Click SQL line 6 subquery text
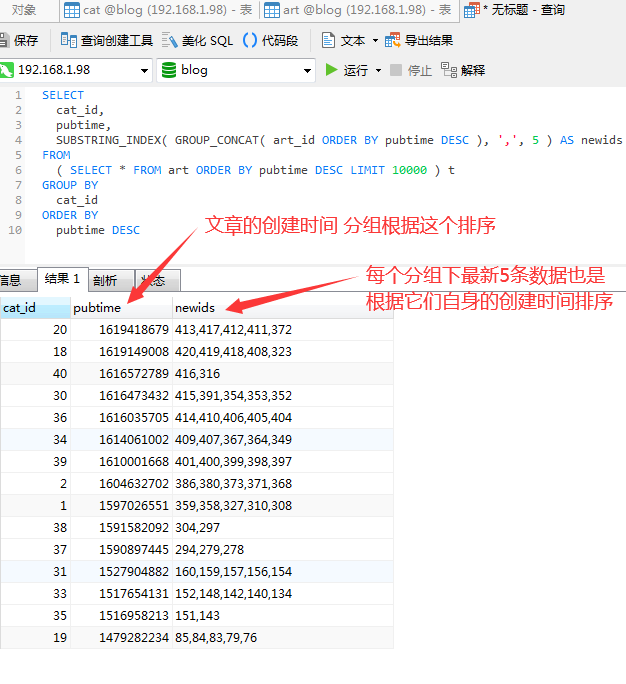Screen dimensions: 626x684 [256, 170]
